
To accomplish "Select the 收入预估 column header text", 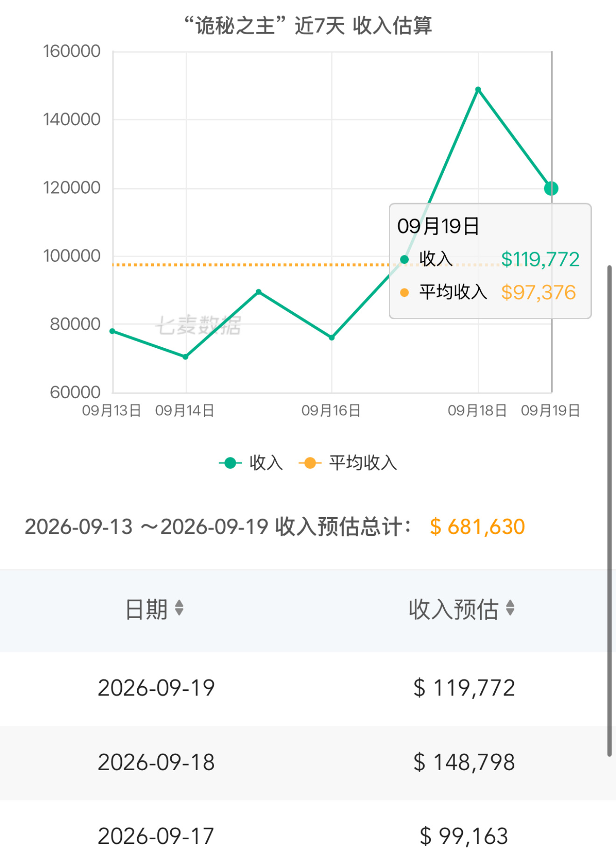I will click(x=454, y=609).
